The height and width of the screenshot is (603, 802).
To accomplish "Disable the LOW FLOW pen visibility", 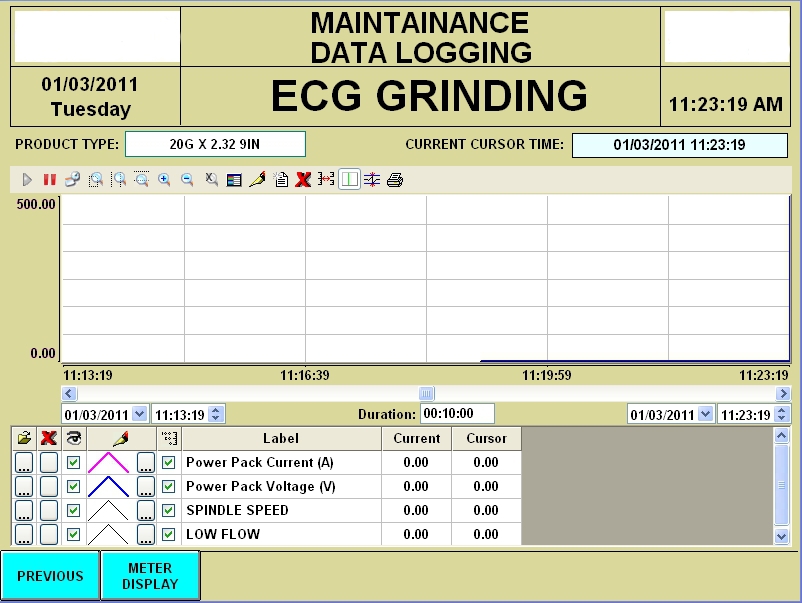I will click(71, 534).
